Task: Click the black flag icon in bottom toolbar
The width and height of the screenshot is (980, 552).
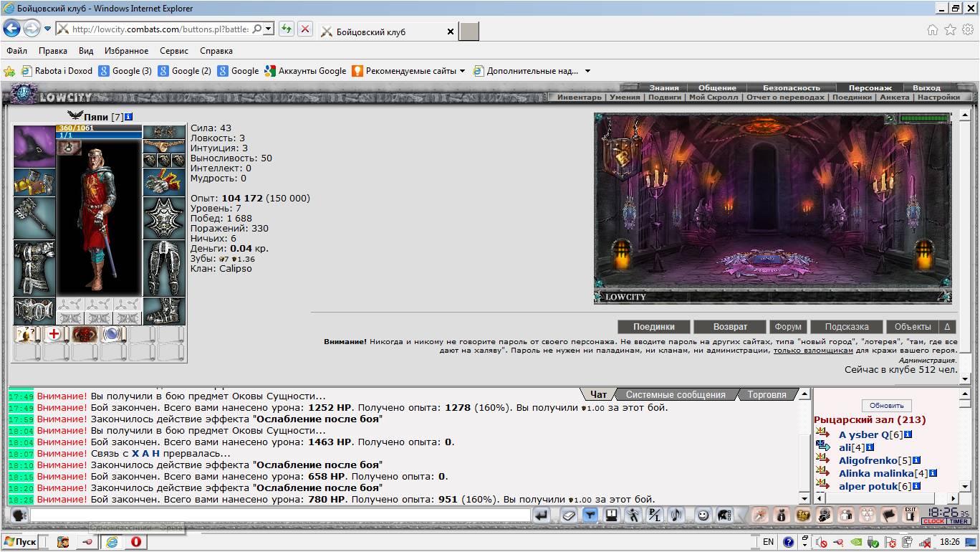Action: pyautogui.click(x=889, y=515)
